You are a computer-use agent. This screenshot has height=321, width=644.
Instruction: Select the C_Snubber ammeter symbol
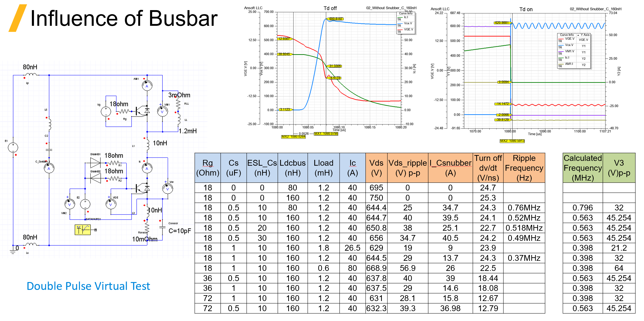point(49,168)
